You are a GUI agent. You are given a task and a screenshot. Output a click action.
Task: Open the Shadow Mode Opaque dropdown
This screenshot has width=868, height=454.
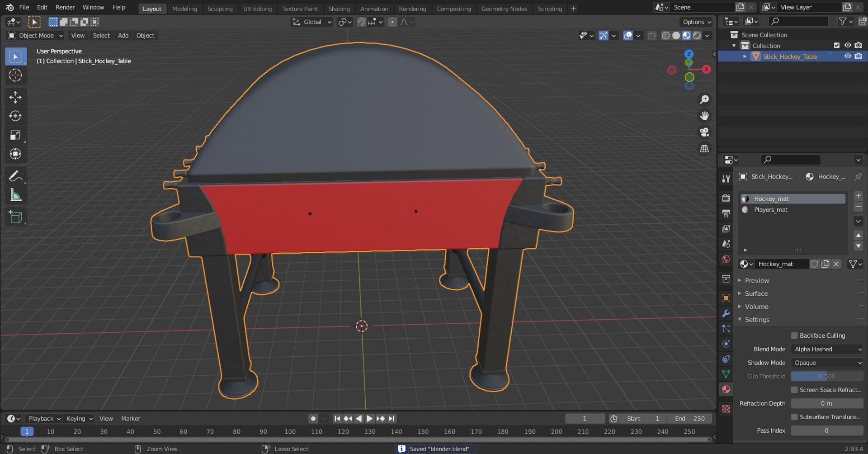coord(827,363)
